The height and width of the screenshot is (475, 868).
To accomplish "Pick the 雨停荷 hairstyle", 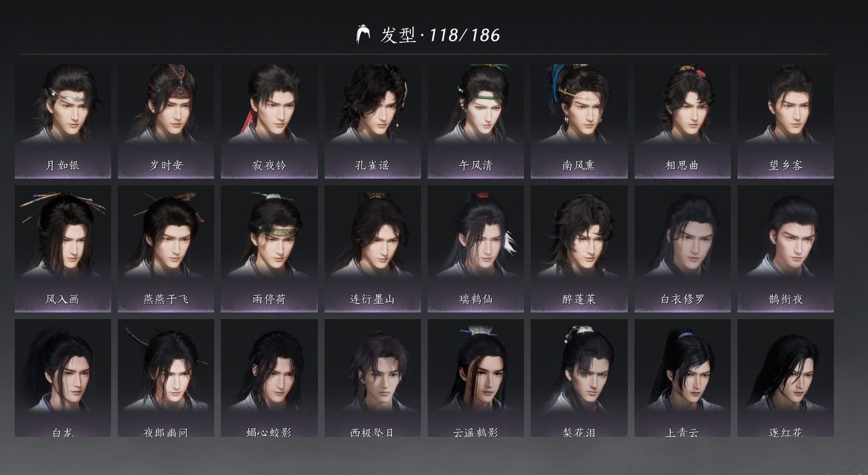I will point(269,249).
